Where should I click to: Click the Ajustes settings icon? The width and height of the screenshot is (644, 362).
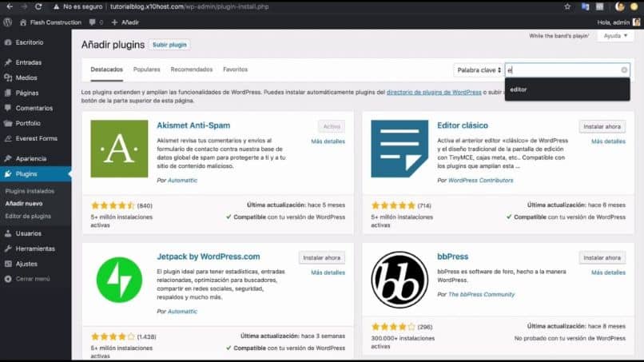tap(8, 264)
